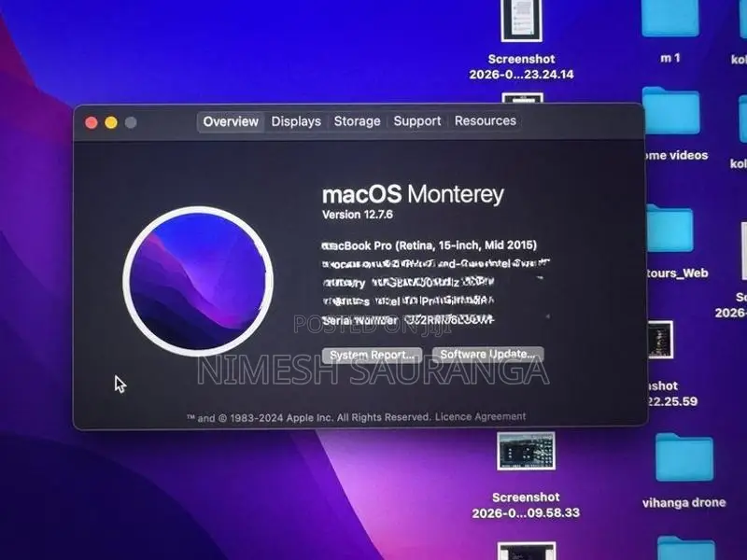Screen dimensions: 747x560
Task: Select the screenshot 22.25.59 thumbnail
Action: pyautogui.click(x=661, y=340)
